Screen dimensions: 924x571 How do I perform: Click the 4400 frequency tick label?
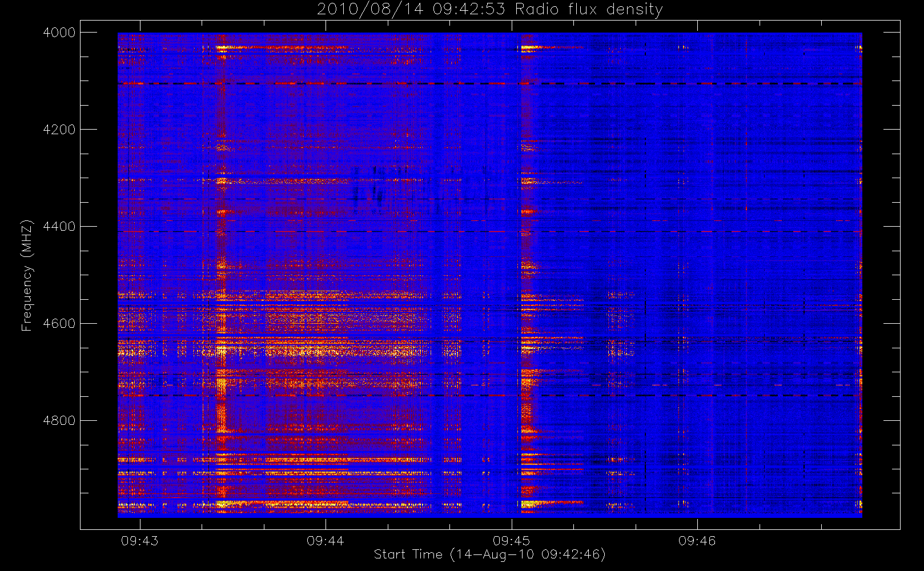(59, 227)
